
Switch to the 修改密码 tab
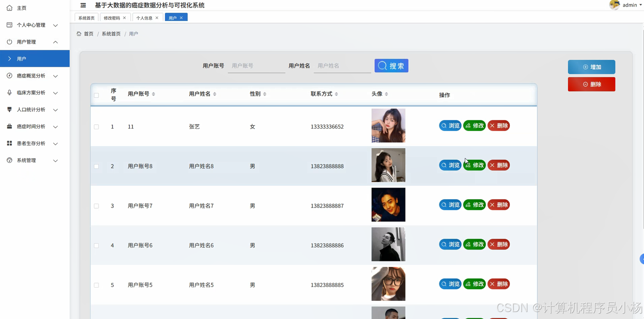pyautogui.click(x=112, y=18)
